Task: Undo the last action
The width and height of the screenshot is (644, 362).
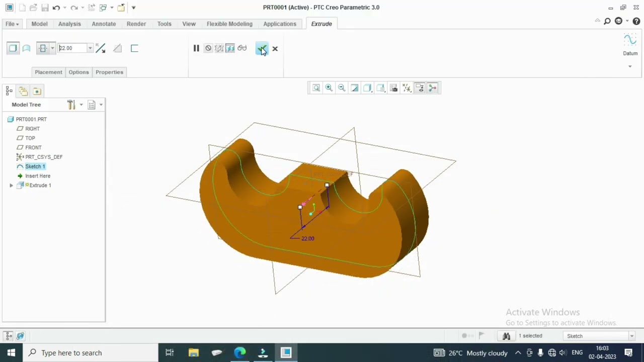Action: (56, 8)
